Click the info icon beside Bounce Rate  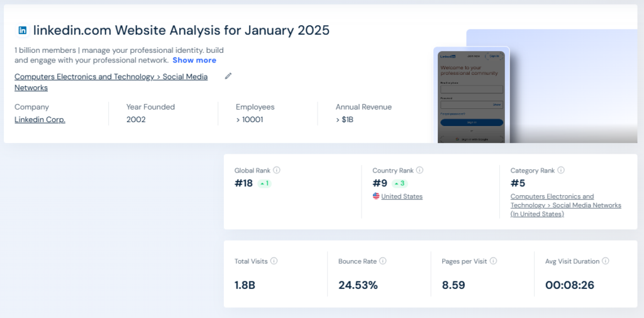(383, 261)
